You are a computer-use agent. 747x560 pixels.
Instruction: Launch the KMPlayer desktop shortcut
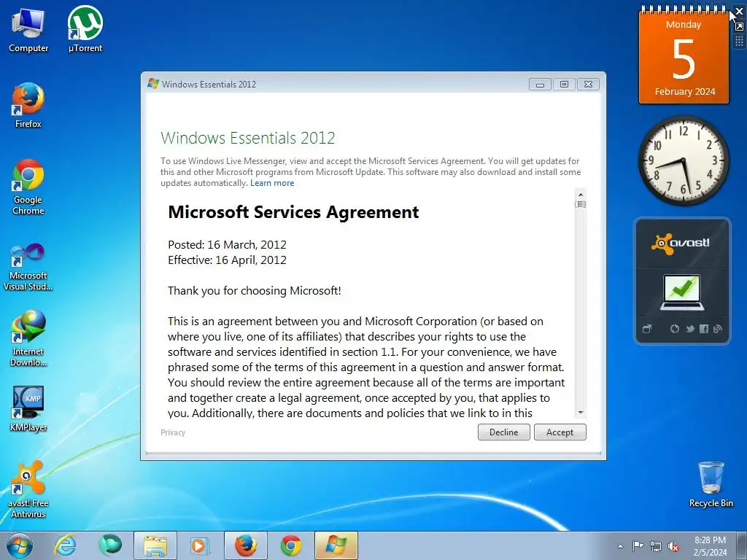(28, 408)
